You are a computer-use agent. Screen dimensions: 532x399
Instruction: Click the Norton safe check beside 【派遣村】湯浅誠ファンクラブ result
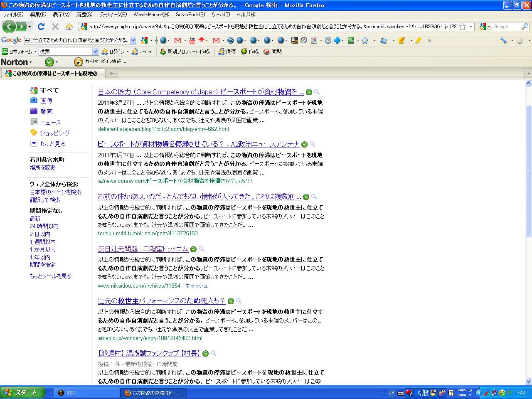pos(205,353)
